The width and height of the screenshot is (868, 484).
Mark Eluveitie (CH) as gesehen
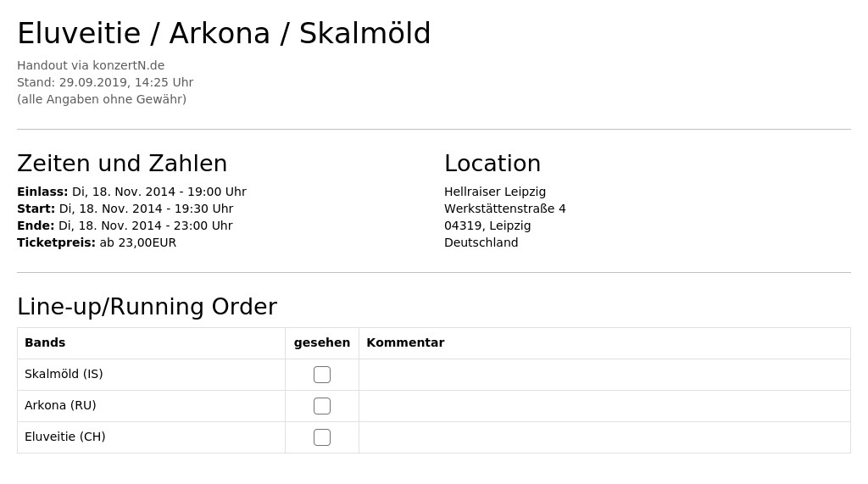(x=321, y=437)
